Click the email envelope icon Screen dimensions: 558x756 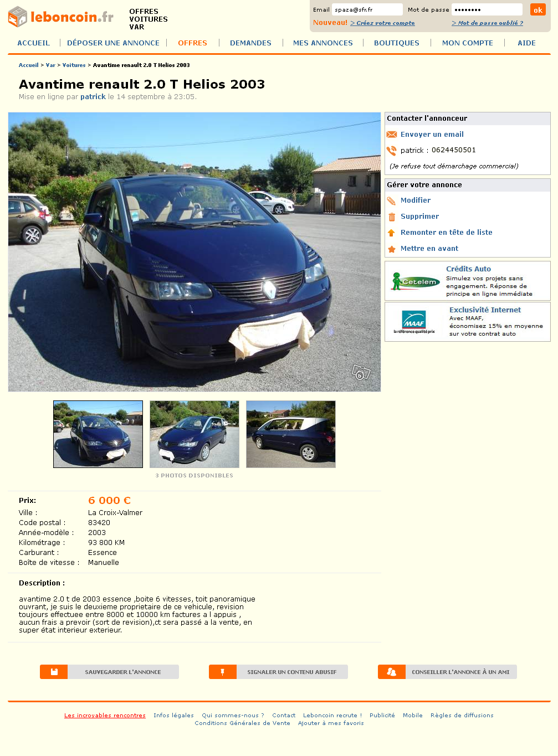[x=392, y=135]
